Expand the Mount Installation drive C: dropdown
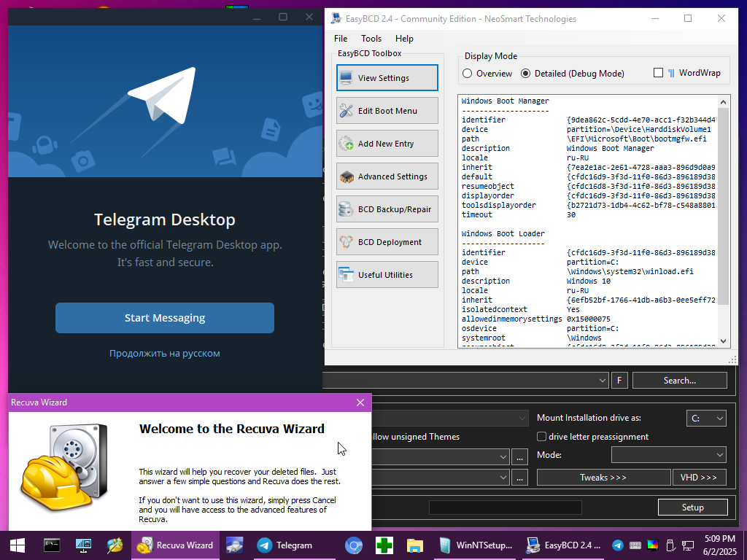The image size is (747, 560). click(706, 418)
